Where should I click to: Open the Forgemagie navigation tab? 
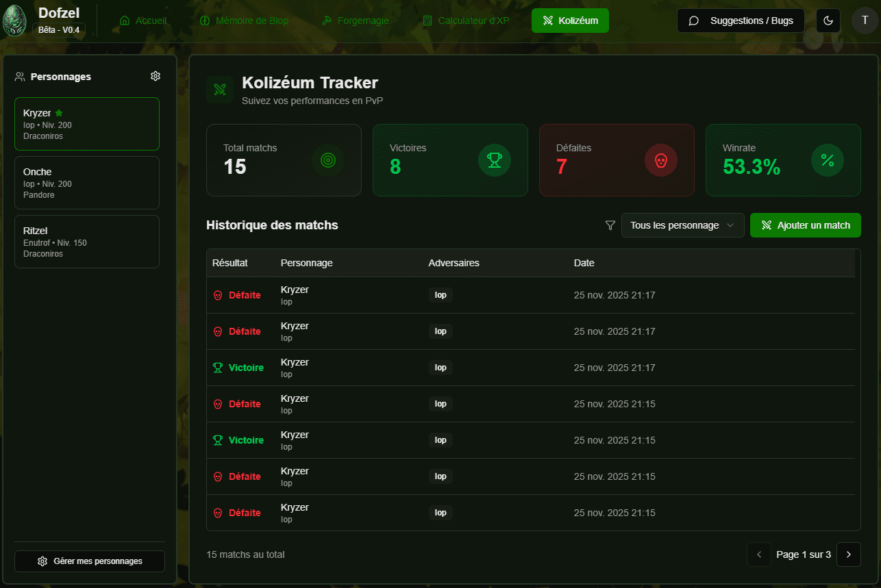(356, 21)
